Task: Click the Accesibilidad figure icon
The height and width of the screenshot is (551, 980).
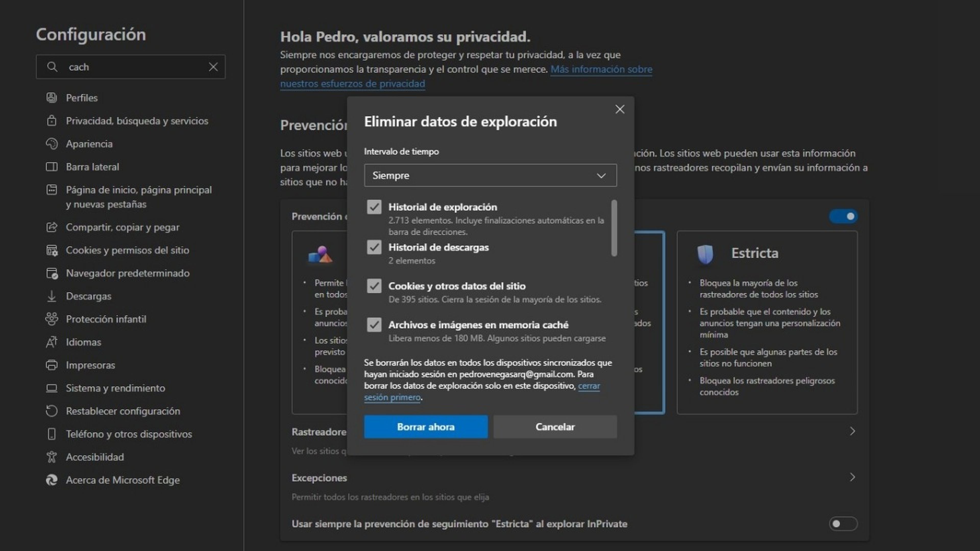Action: [52, 457]
